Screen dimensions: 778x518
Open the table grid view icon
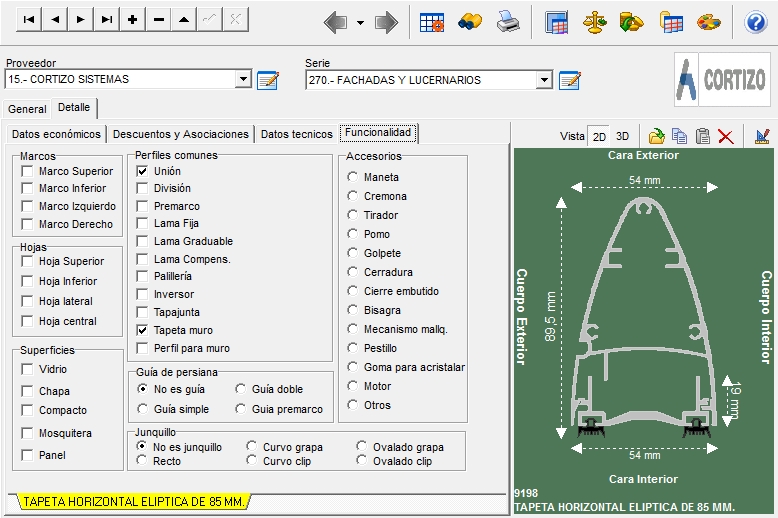pyautogui.click(x=432, y=22)
